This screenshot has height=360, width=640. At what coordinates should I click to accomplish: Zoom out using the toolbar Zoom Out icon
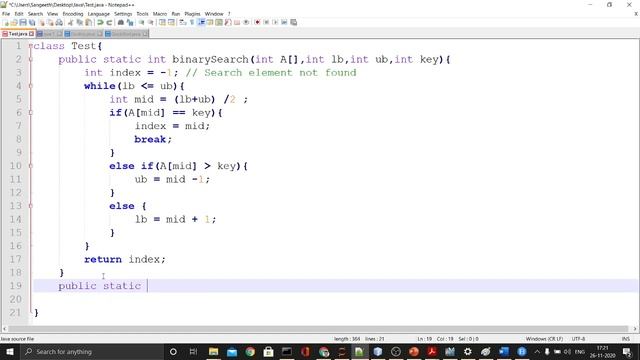(x=151, y=22)
